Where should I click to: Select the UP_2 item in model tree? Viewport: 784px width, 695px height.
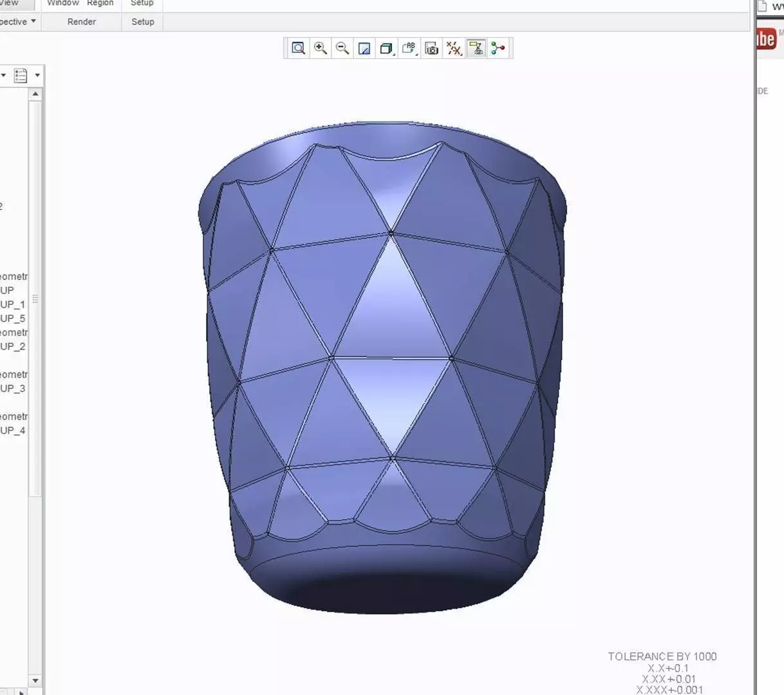(x=13, y=346)
